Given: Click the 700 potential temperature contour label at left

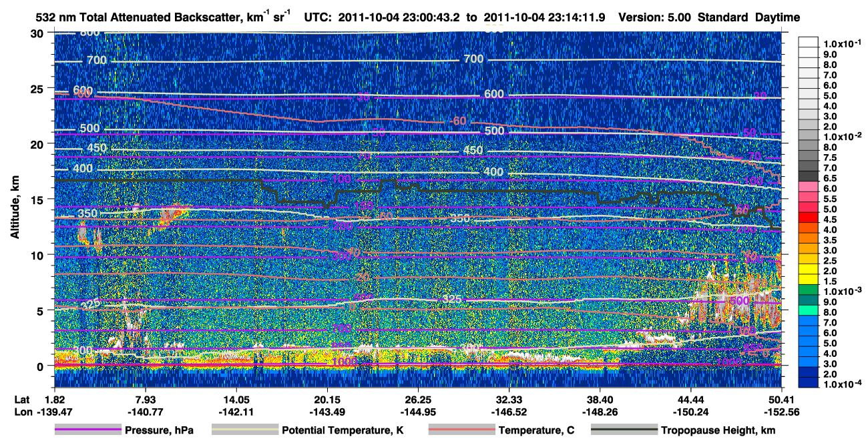Looking at the screenshot, I should click(96, 61).
